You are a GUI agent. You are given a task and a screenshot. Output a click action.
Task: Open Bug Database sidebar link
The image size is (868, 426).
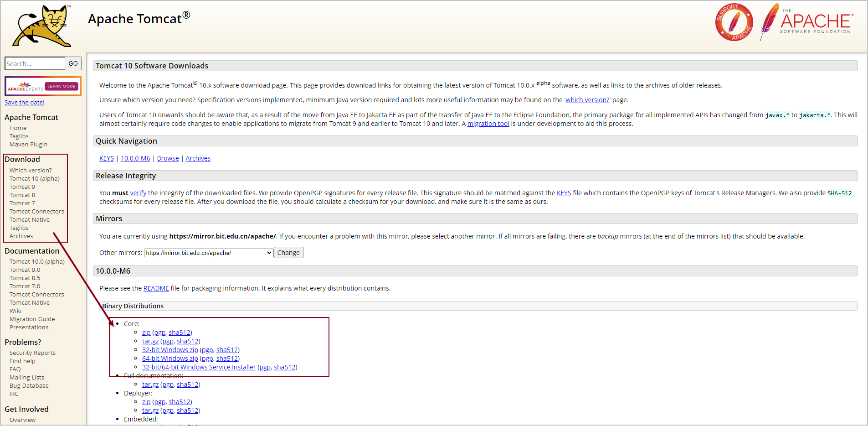point(29,386)
